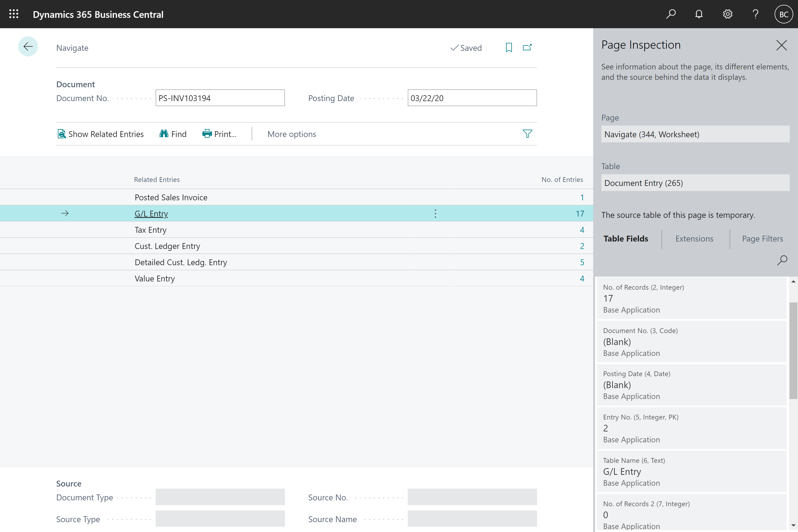Viewport: 798px width, 532px height.
Task: Click the Find icon in toolbar
Action: [x=164, y=134]
